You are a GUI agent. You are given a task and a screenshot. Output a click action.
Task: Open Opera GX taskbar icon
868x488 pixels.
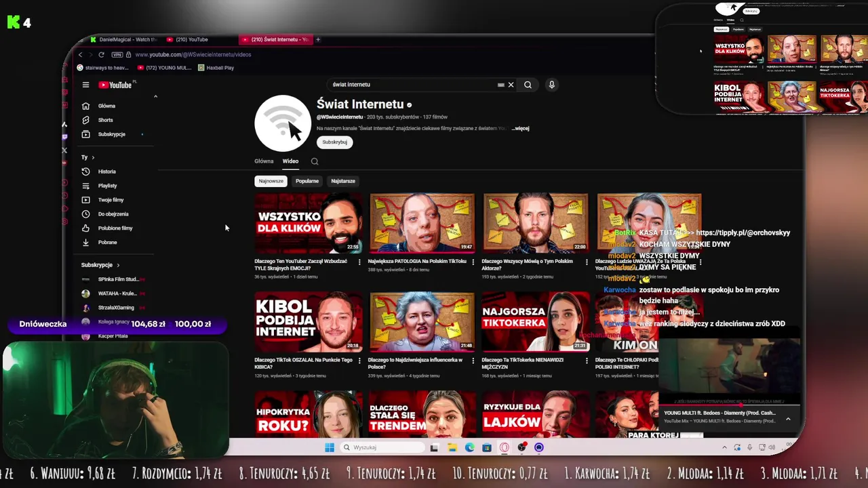click(504, 447)
